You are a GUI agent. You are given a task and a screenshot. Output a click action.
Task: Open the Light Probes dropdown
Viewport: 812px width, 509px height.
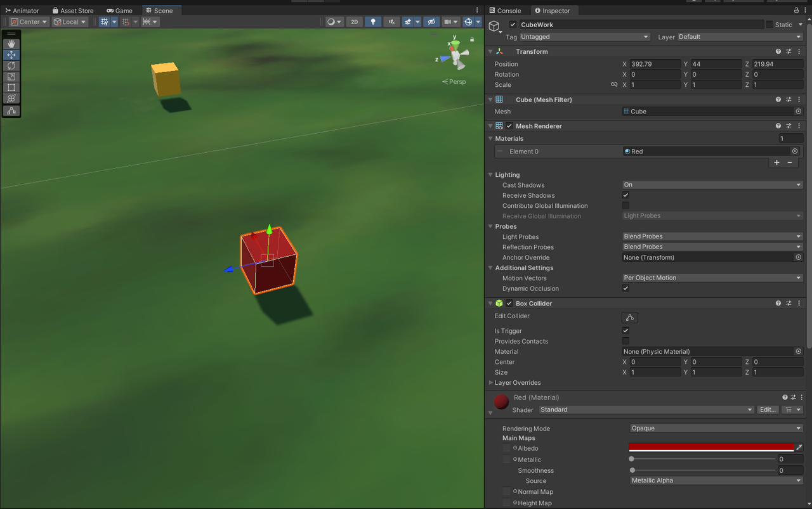(x=712, y=236)
